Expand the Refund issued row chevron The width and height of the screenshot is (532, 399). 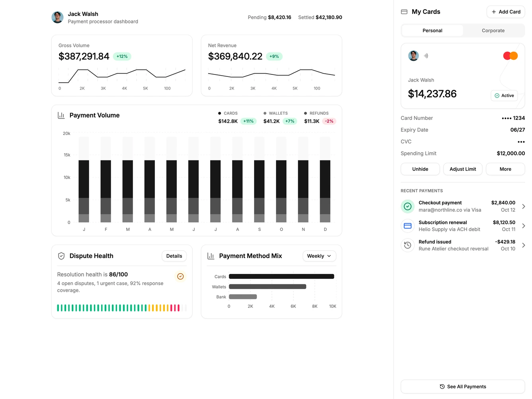[x=524, y=245]
